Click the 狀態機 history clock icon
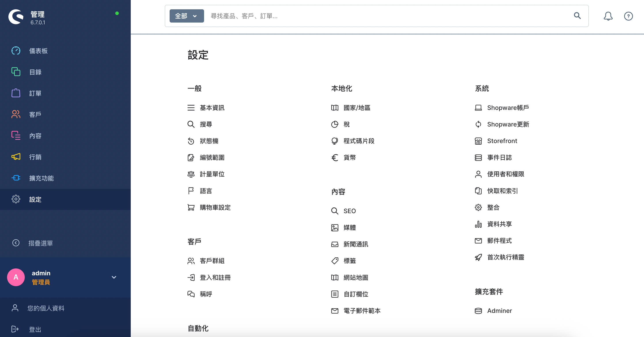Image resolution: width=644 pixels, height=337 pixels. (191, 141)
